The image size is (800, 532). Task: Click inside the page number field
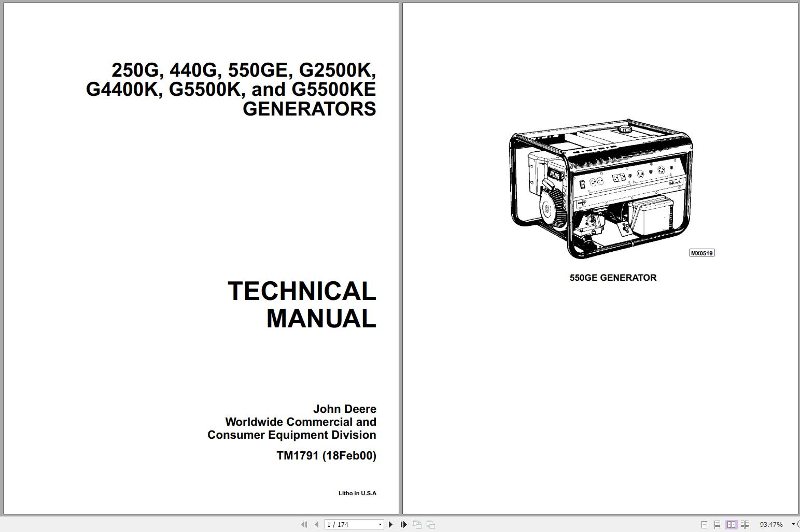(x=347, y=524)
